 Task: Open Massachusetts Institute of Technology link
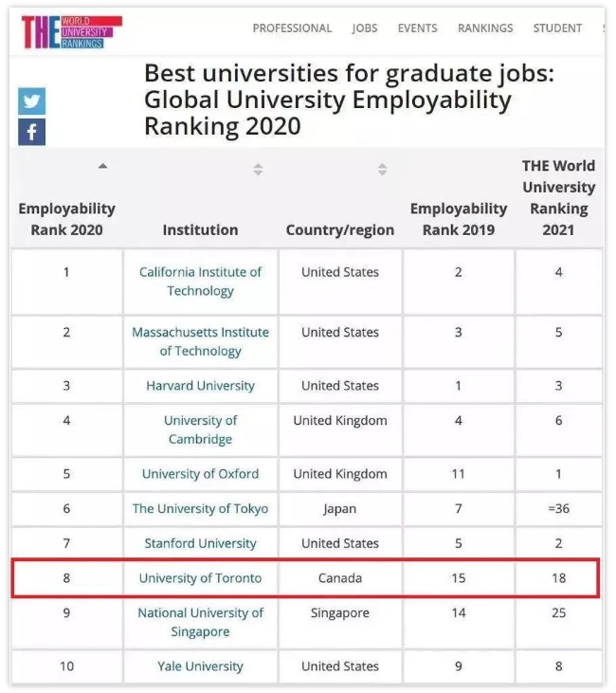[200, 341]
